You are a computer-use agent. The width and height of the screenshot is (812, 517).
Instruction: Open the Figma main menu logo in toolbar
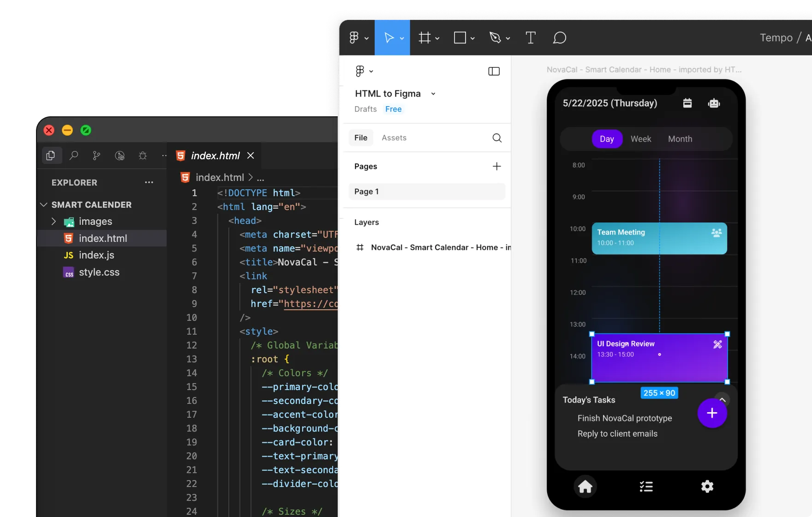pos(354,37)
